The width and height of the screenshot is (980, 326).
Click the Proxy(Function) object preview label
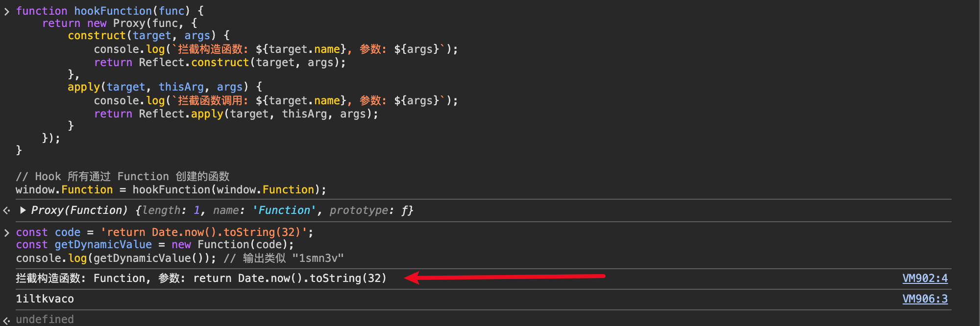click(x=79, y=210)
